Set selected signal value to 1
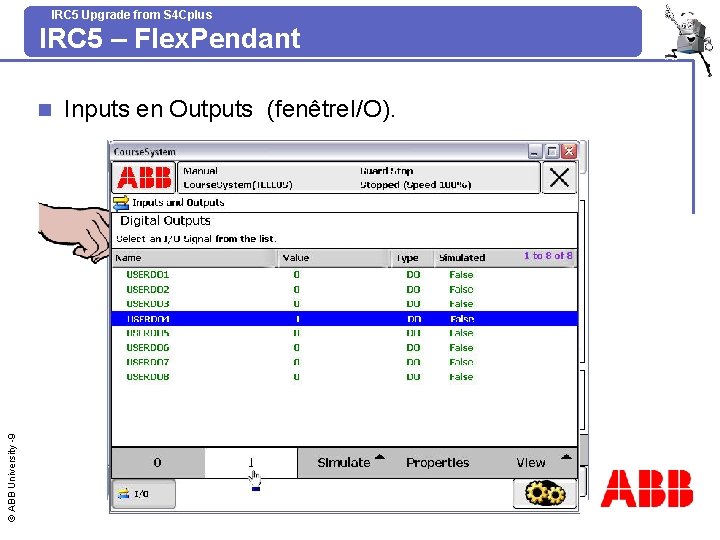 click(x=251, y=463)
